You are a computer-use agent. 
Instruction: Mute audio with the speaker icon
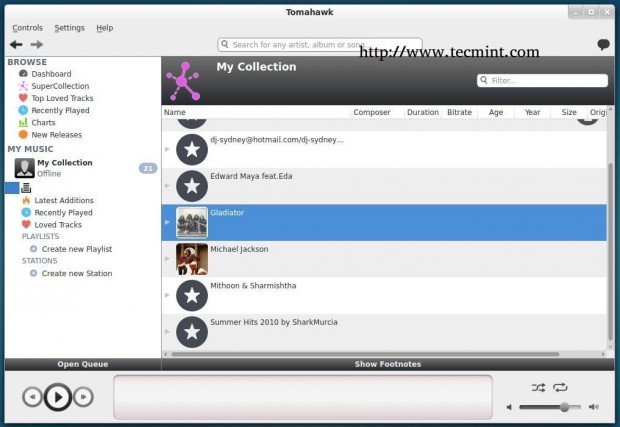click(509, 407)
